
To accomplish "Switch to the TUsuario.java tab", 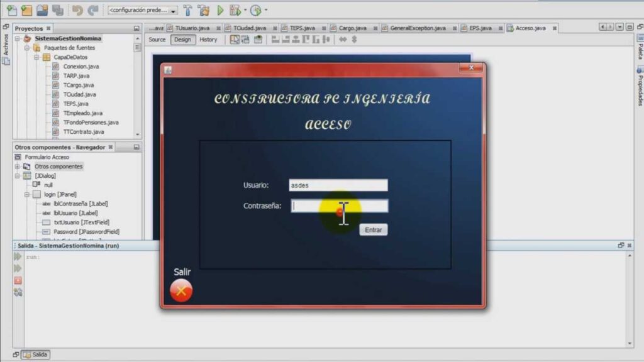I will point(192,28).
